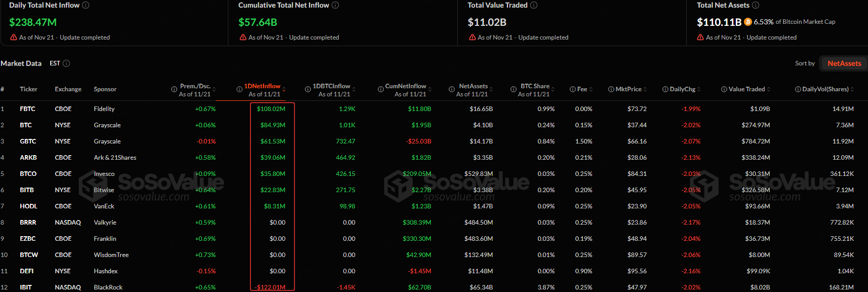Click info icon beside Total Value Traded
868x292 pixels.
pyautogui.click(x=534, y=5)
